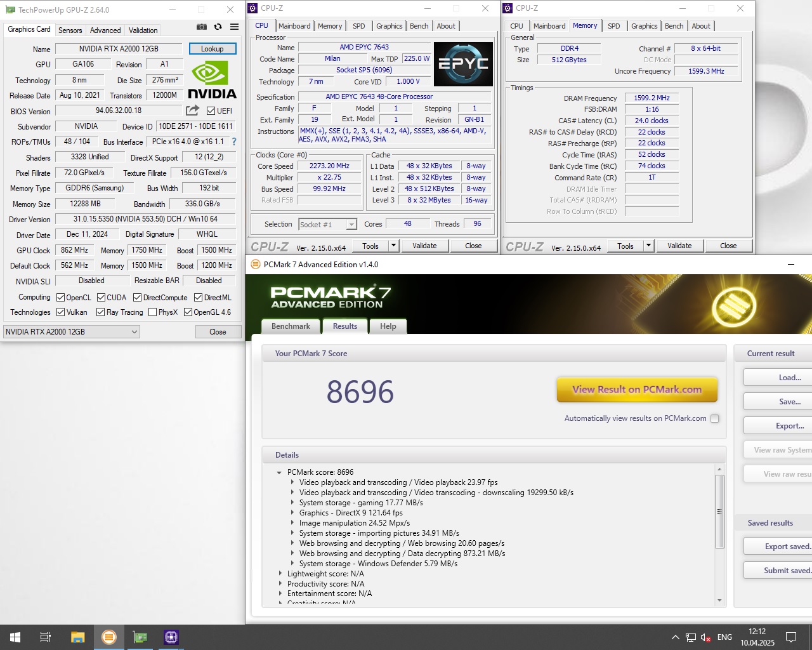
Task: Click the muted volume tray icon
Action: (x=705, y=637)
